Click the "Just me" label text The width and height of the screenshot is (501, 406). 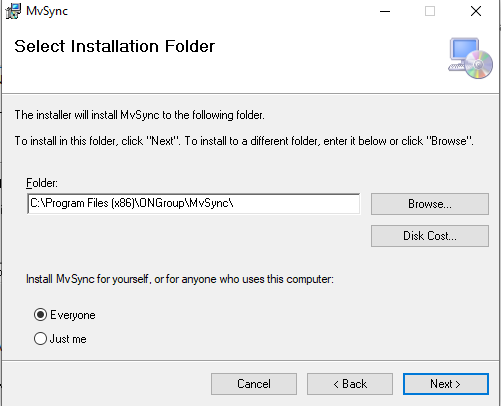68,339
